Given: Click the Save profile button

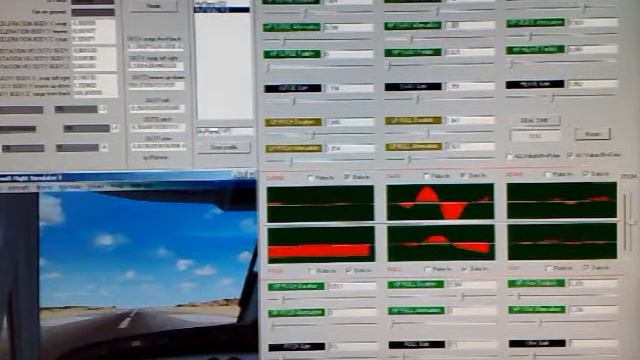Looking at the screenshot, I should point(224,147).
